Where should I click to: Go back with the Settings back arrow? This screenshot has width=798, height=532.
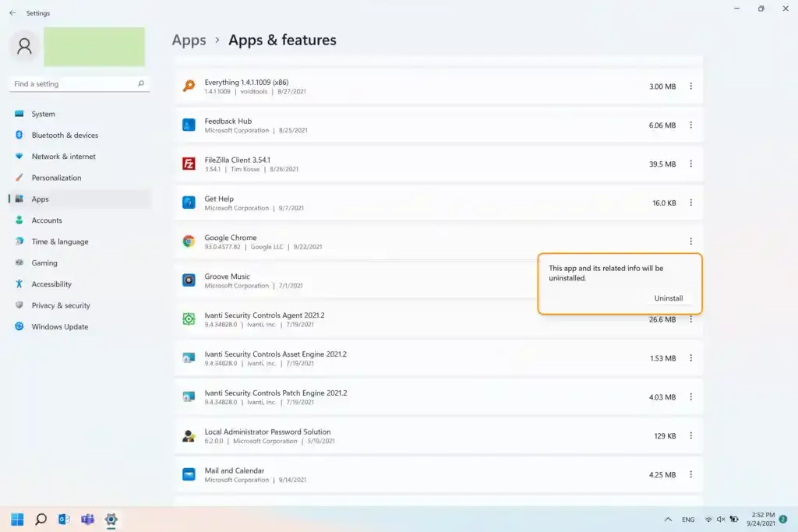(12, 12)
